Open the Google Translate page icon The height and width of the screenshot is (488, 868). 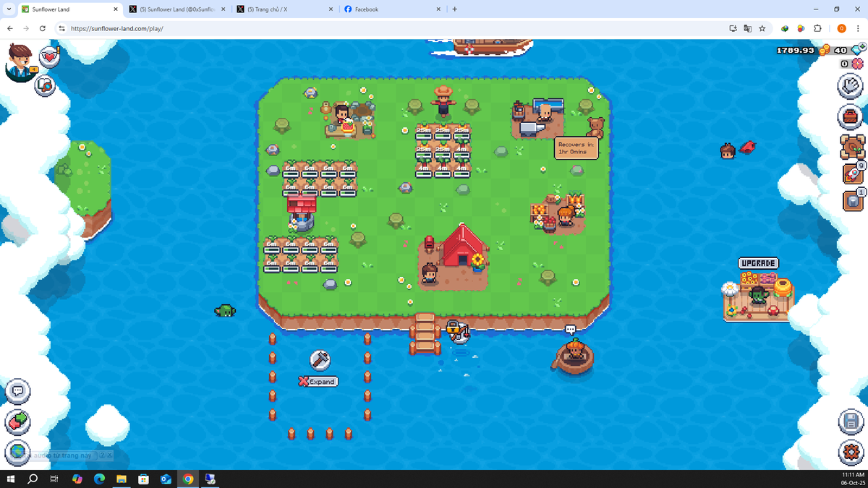(x=748, y=28)
